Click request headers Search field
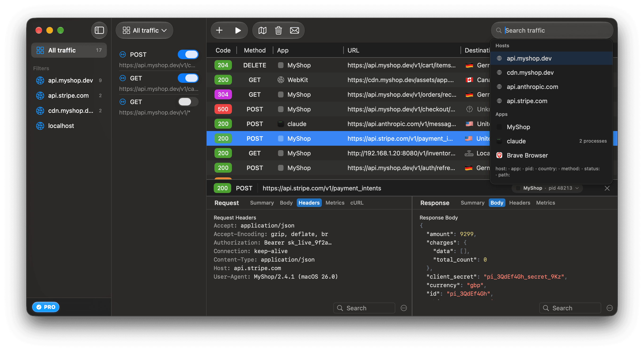 click(x=364, y=308)
